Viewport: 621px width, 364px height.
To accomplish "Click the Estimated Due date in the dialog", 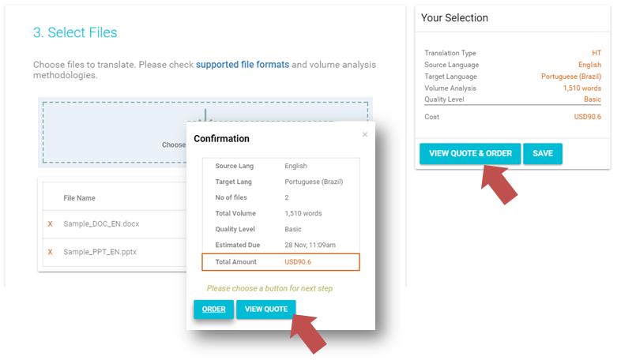I will click(x=310, y=245).
